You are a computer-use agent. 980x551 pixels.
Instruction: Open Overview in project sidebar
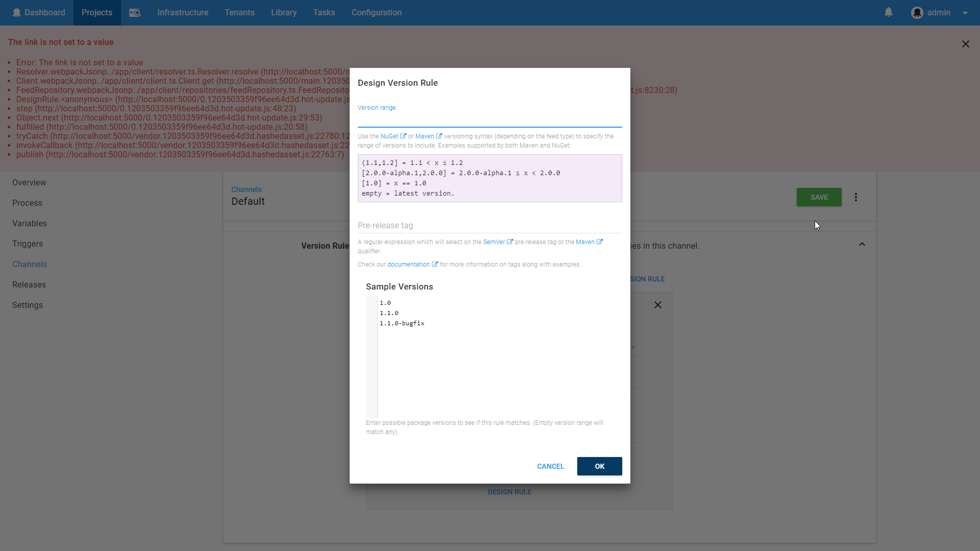pos(29,183)
